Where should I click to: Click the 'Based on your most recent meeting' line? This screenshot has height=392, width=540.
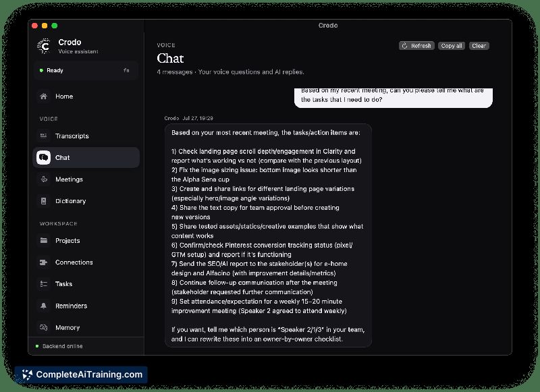point(266,132)
